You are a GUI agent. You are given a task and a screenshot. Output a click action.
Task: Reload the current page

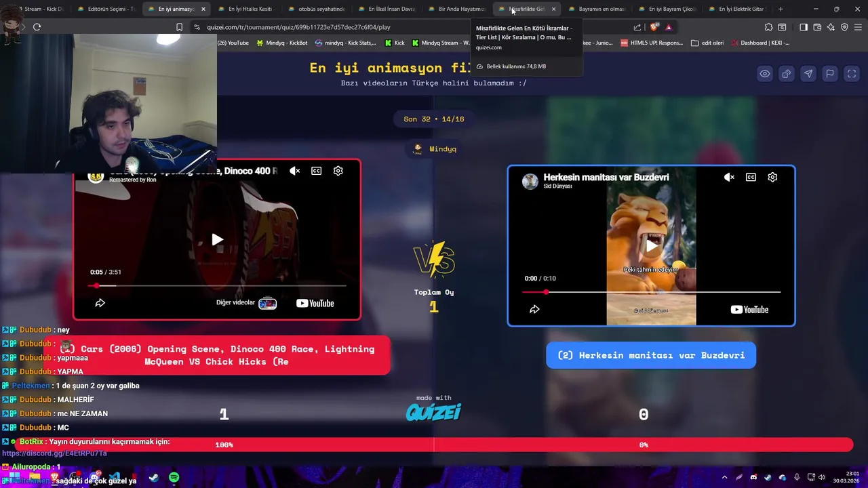coord(37,27)
